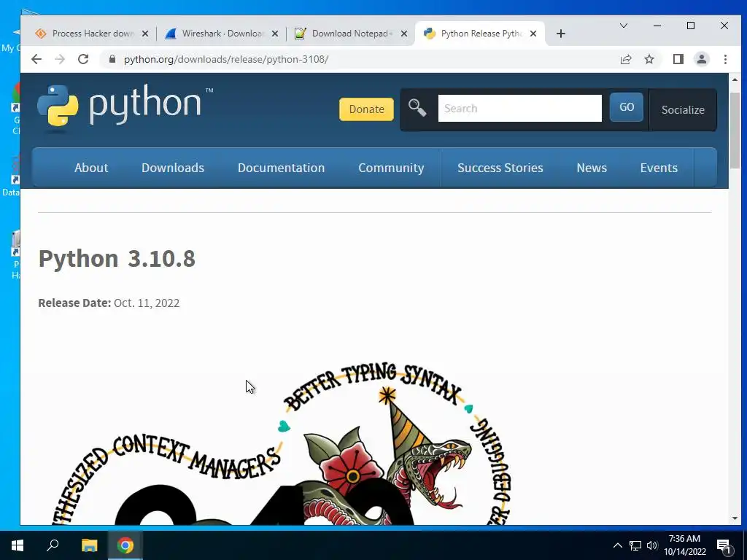Open the Downloads menu item

tap(173, 168)
